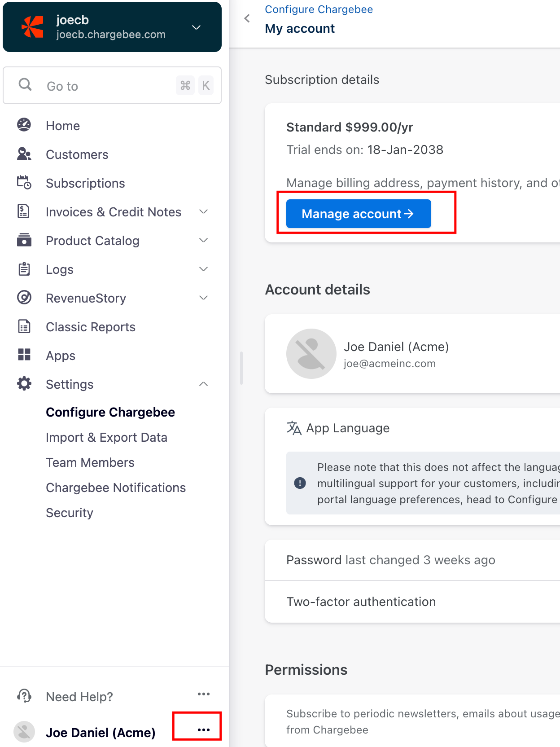Expand the Invoices & Credit Notes section
This screenshot has height=747, width=560.
(x=204, y=212)
